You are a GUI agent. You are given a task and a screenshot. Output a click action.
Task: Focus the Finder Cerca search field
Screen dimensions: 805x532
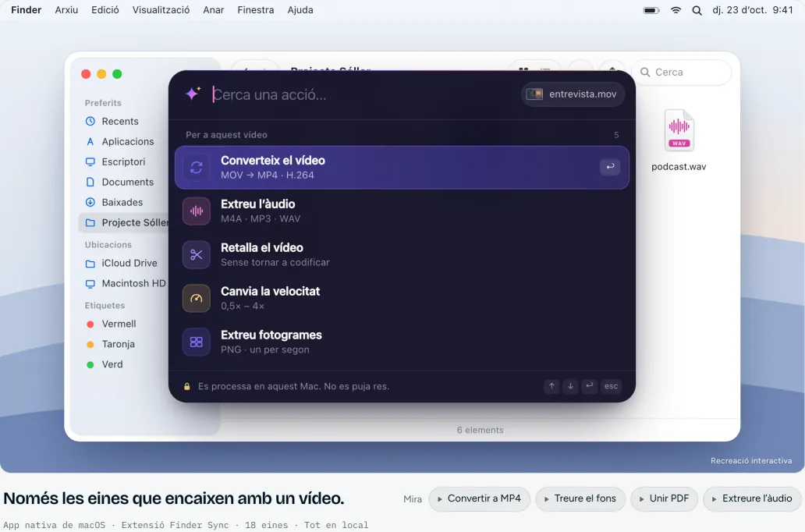point(681,73)
